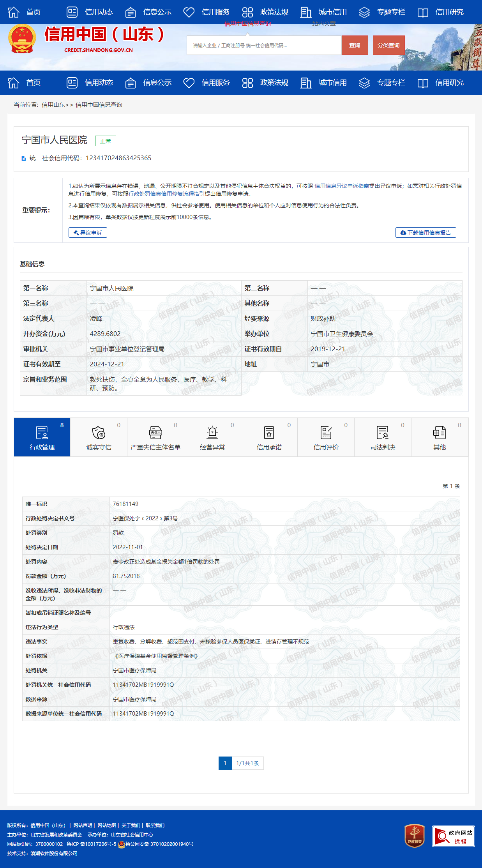Select the 诚实守信 shield icon tab
Screen dimensions: 482x868
coord(99,437)
